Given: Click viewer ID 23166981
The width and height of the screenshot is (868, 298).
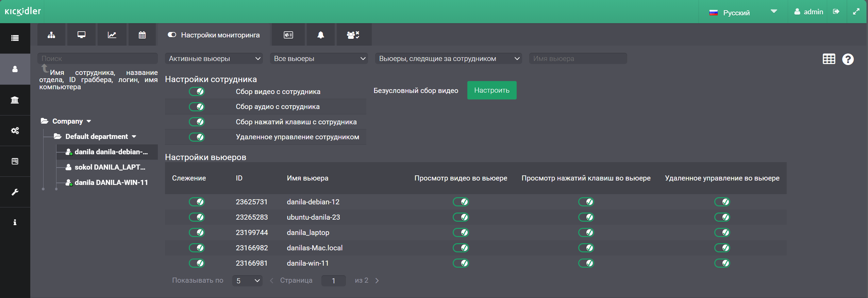Looking at the screenshot, I should click(x=252, y=263).
